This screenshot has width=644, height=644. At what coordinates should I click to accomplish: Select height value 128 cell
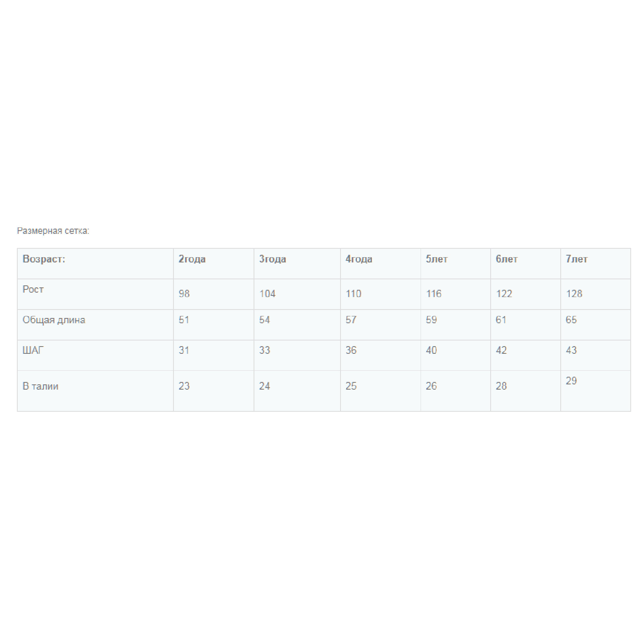(x=596, y=294)
